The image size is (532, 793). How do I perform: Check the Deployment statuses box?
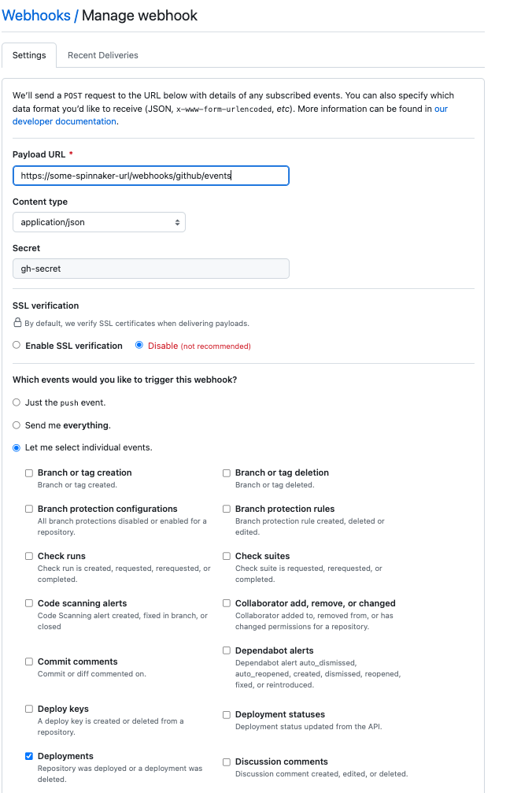(227, 715)
